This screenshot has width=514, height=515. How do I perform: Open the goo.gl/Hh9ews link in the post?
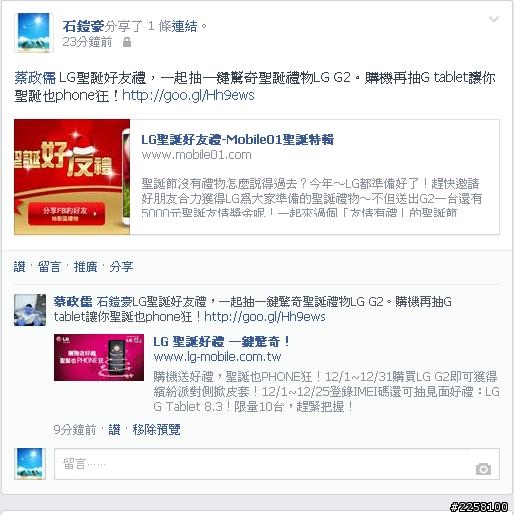[188, 96]
